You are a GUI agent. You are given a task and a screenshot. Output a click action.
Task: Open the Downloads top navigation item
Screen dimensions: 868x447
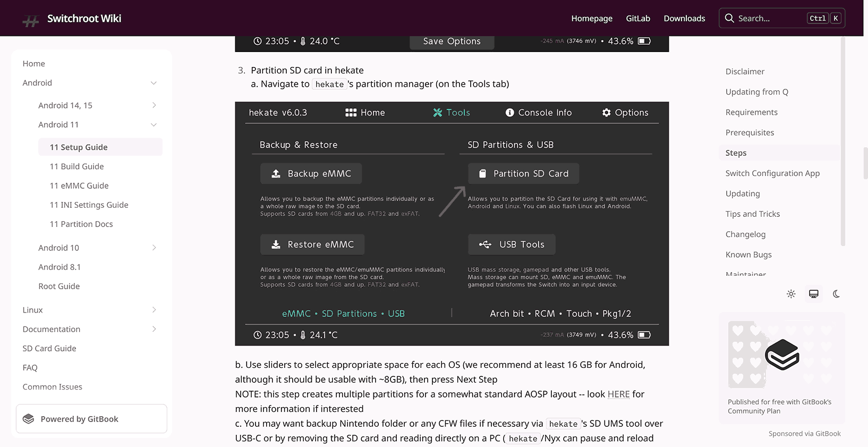coord(684,18)
